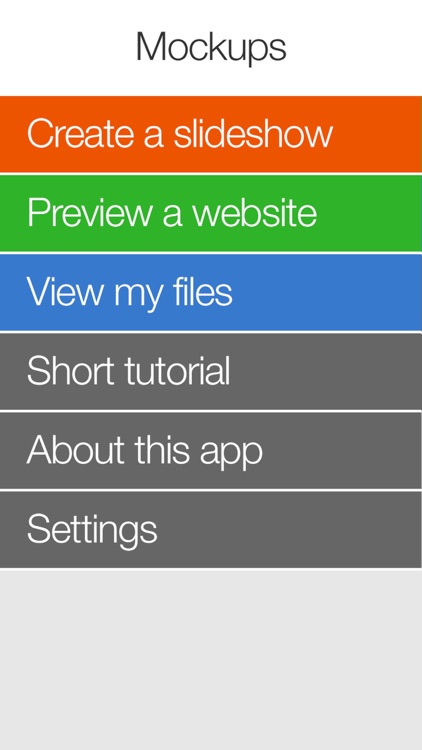Image resolution: width=422 pixels, height=750 pixels.
Task: Click the 'Settings' text label
Action: click(x=92, y=531)
